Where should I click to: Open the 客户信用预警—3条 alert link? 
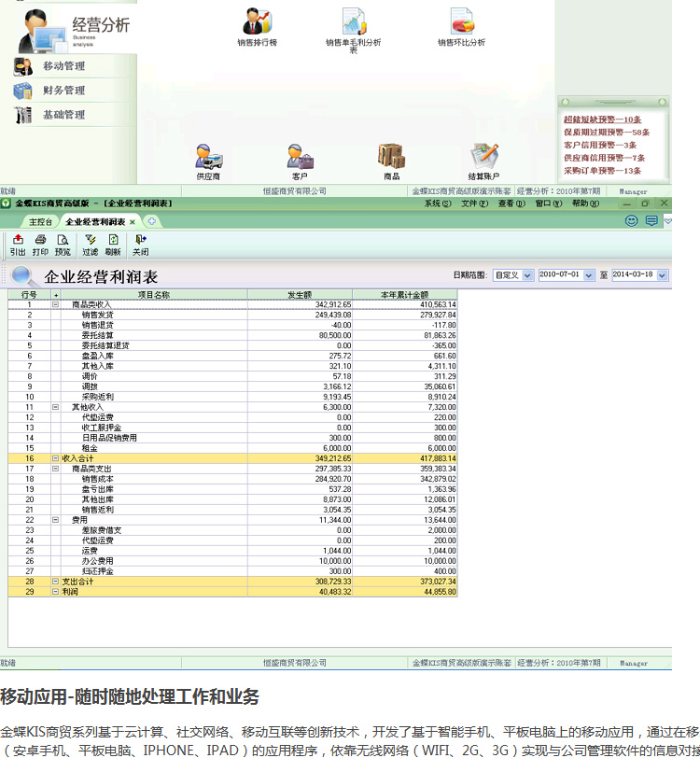click(600, 145)
